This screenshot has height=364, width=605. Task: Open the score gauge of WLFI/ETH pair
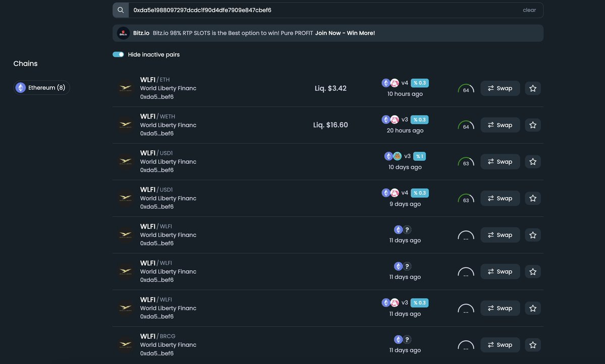(466, 89)
